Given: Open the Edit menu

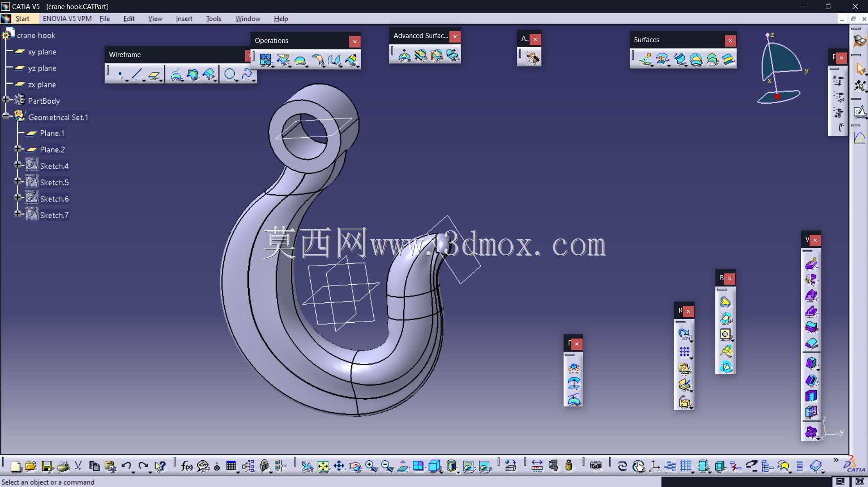Looking at the screenshot, I should tap(129, 19).
